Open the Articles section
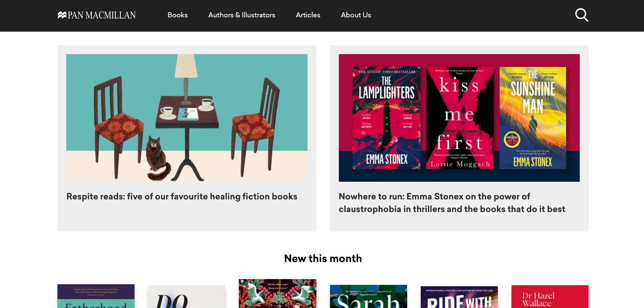Screen dimensions: 644x308 tap(308, 15)
